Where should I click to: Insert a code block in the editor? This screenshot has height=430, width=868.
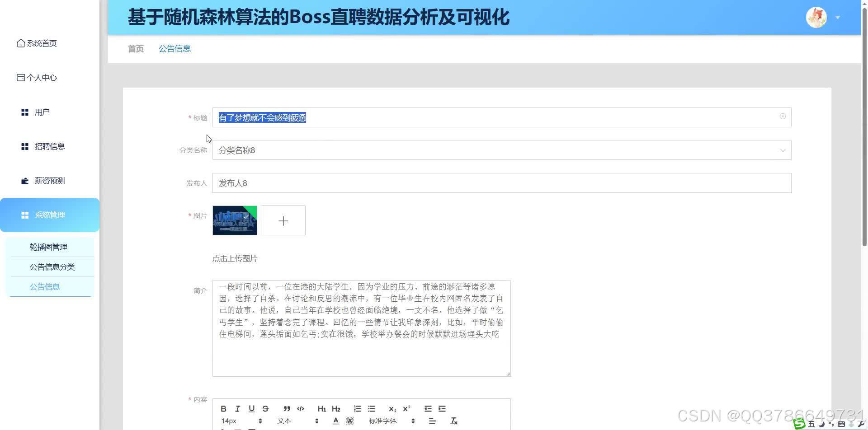[x=301, y=409]
